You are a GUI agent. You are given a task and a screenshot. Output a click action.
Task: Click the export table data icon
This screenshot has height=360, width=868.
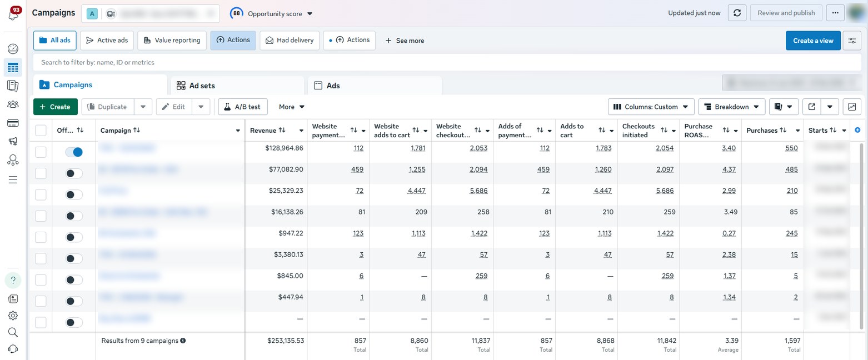pos(812,107)
